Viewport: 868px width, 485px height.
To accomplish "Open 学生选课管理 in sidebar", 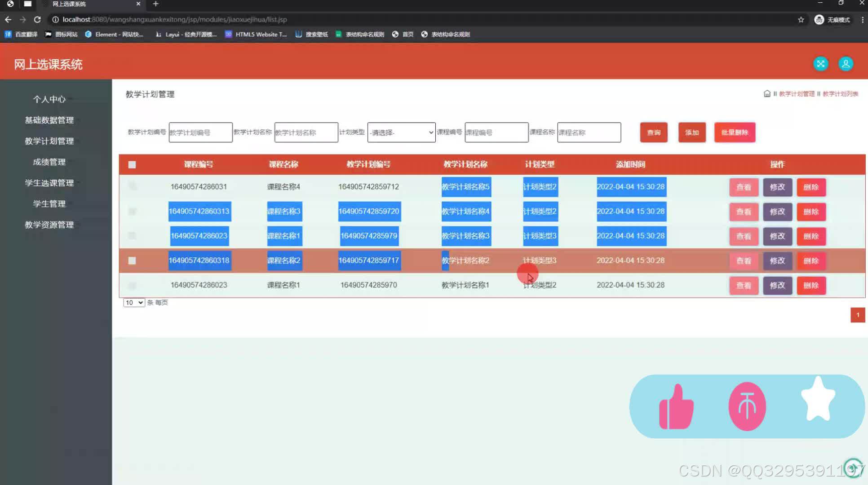I will 49,183.
